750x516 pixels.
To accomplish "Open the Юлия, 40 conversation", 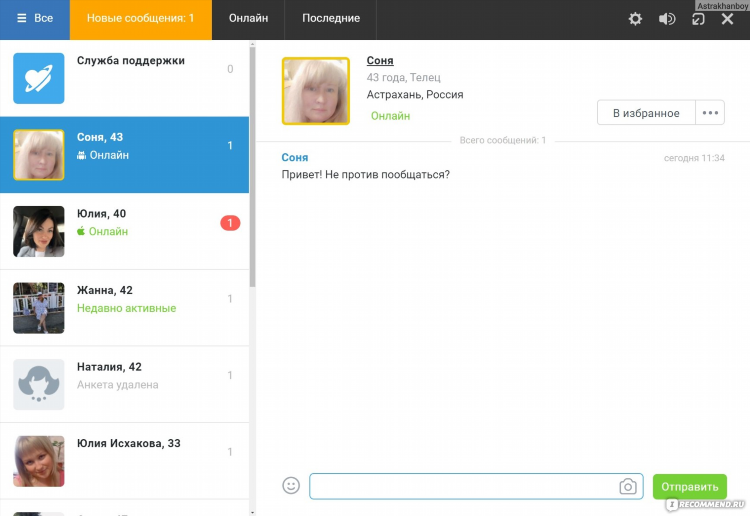I will [124, 231].
